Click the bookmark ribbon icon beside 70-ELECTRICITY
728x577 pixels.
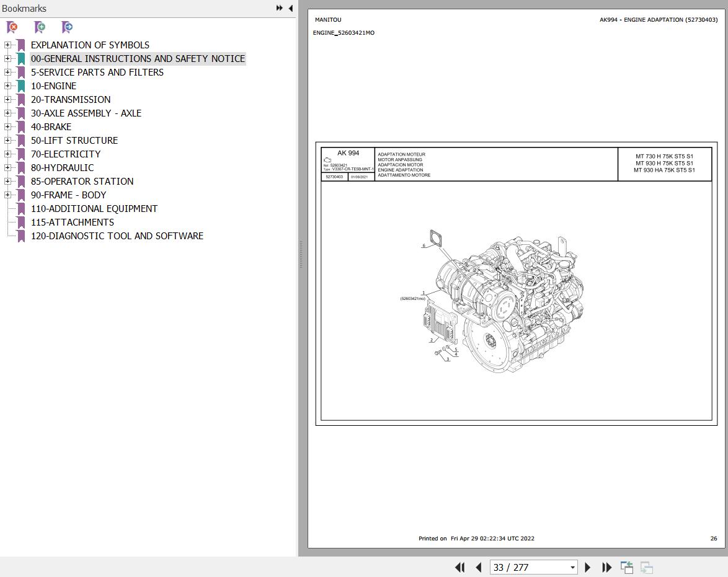[x=21, y=154]
